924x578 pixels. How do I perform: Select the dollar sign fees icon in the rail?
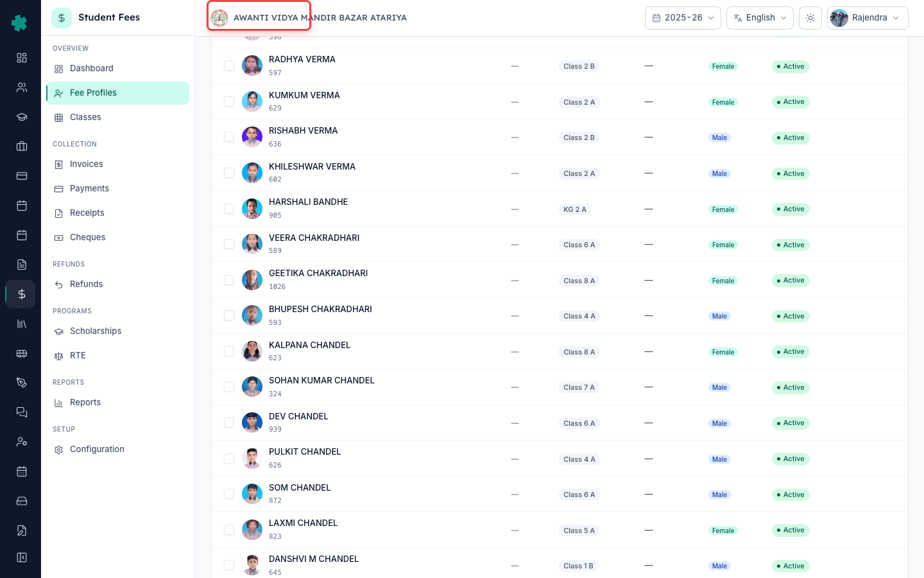[22, 294]
